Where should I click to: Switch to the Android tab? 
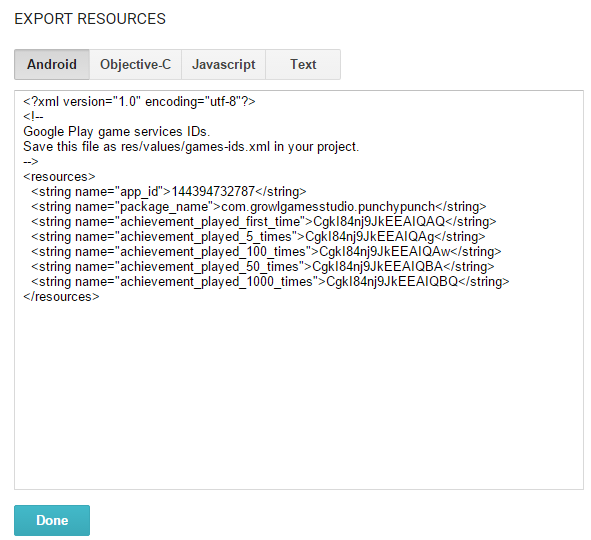[52, 64]
